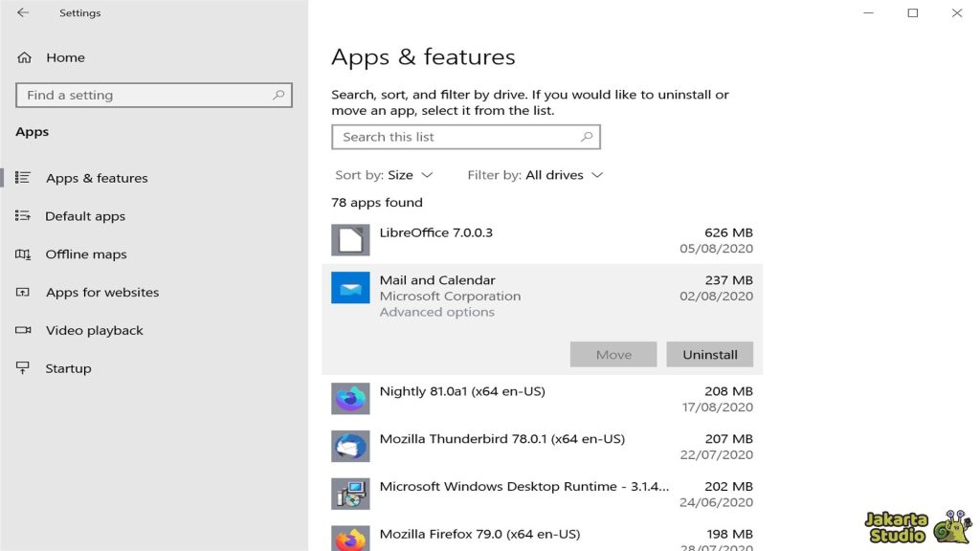Screen dimensions: 980x551
Task: Click the Mozilla Thunderbird icon
Action: pyautogui.click(x=350, y=446)
